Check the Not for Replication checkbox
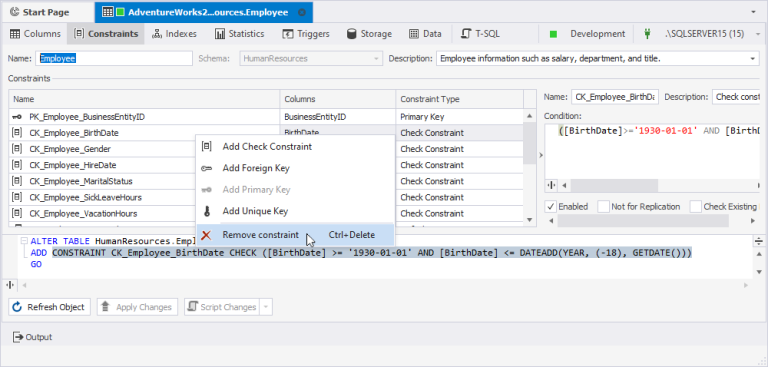 pos(603,206)
